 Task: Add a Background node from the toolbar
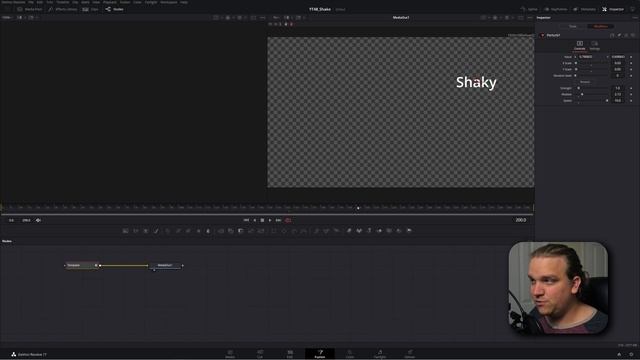click(125, 231)
